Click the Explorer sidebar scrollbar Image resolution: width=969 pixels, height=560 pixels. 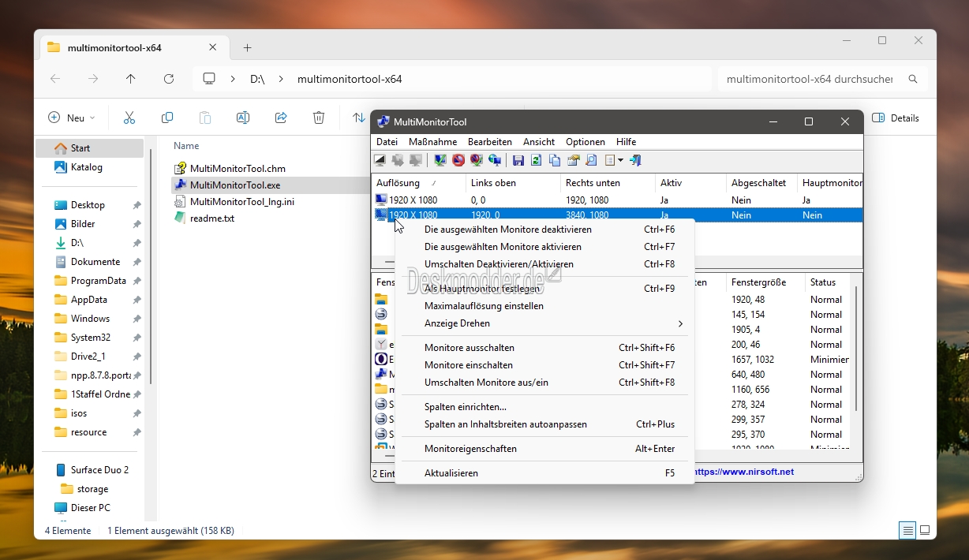pos(149,268)
